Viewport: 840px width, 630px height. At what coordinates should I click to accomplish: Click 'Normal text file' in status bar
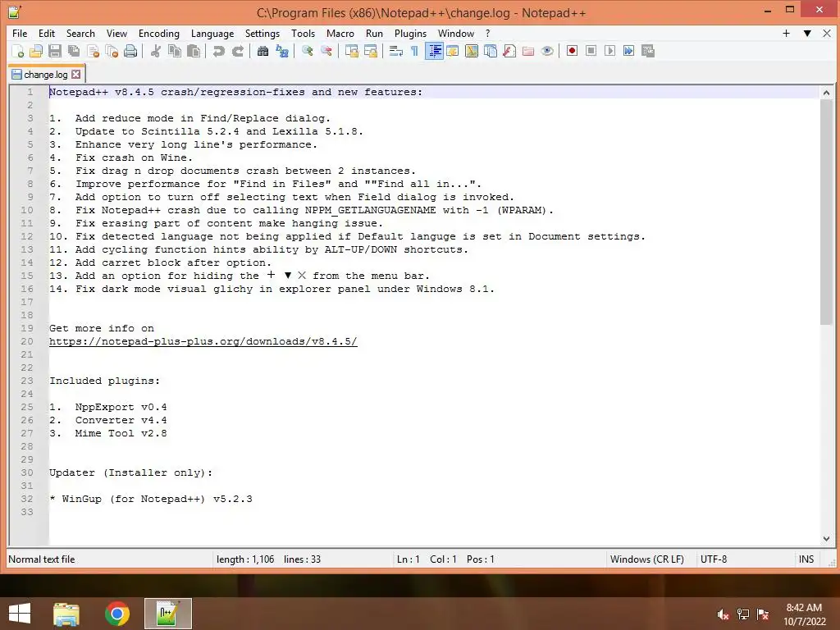(41, 559)
